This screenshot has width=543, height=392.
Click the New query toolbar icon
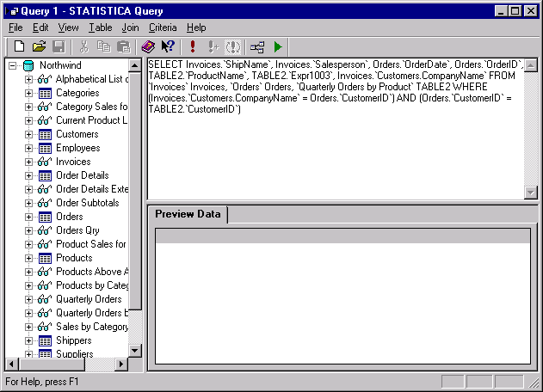pyautogui.click(x=19, y=46)
